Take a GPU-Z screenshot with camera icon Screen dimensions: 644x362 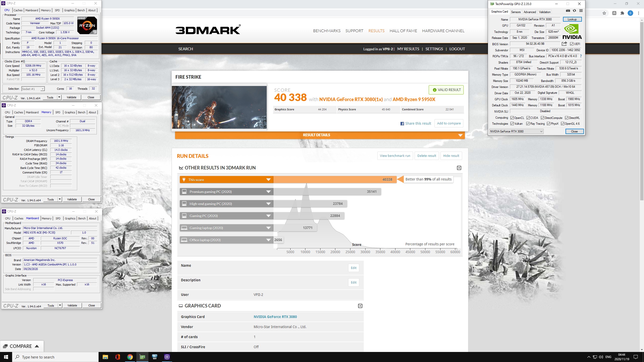[568, 11]
